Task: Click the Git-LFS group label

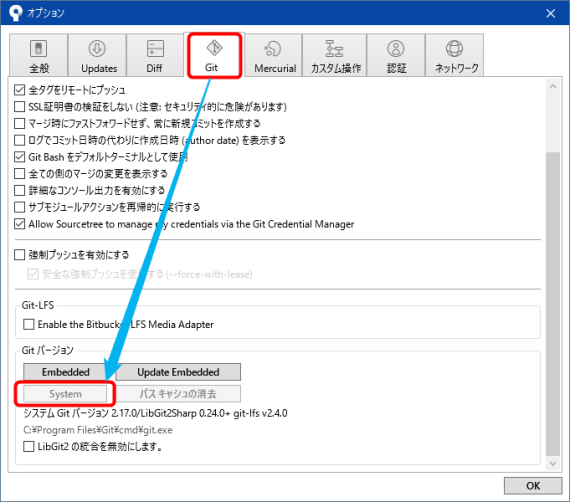Action: [37, 305]
